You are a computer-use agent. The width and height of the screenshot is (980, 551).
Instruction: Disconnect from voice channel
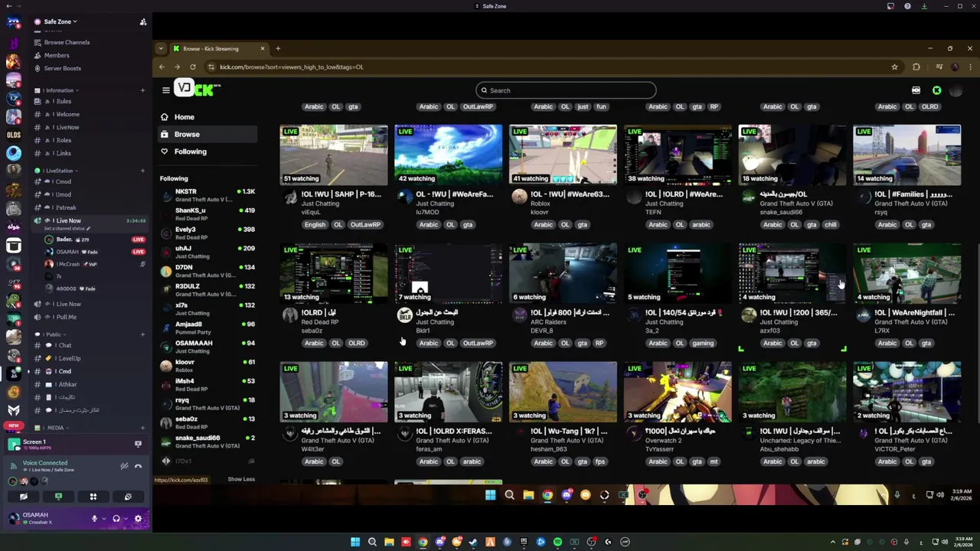[x=138, y=466]
